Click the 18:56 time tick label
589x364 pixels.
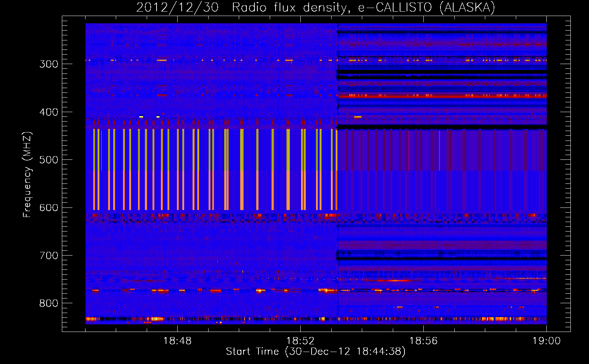(x=423, y=341)
